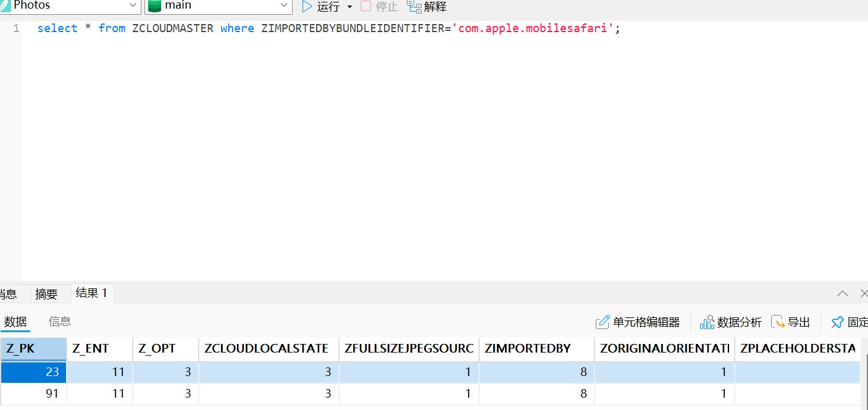868x410 pixels.
Task: Select the 数据 sub-tab
Action: [x=15, y=322]
